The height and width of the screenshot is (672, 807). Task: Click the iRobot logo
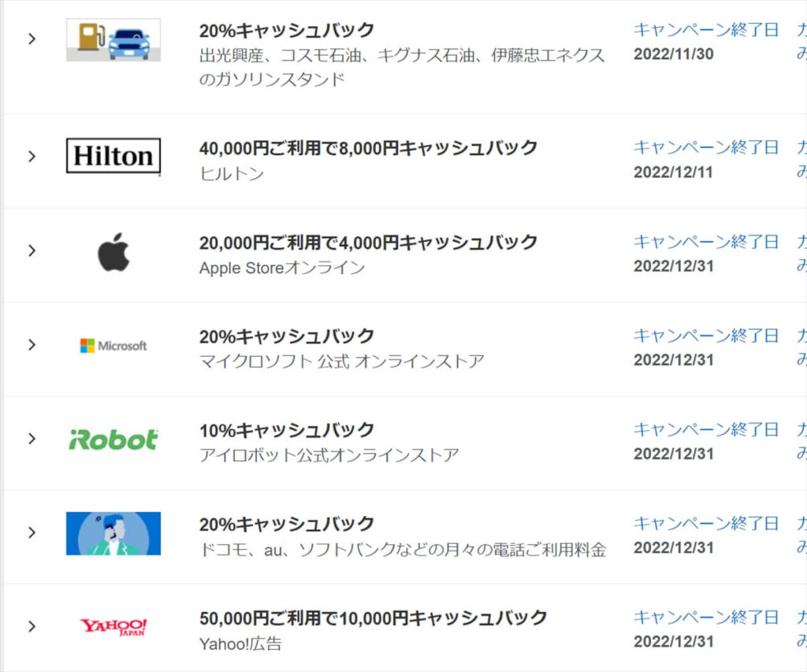click(113, 440)
